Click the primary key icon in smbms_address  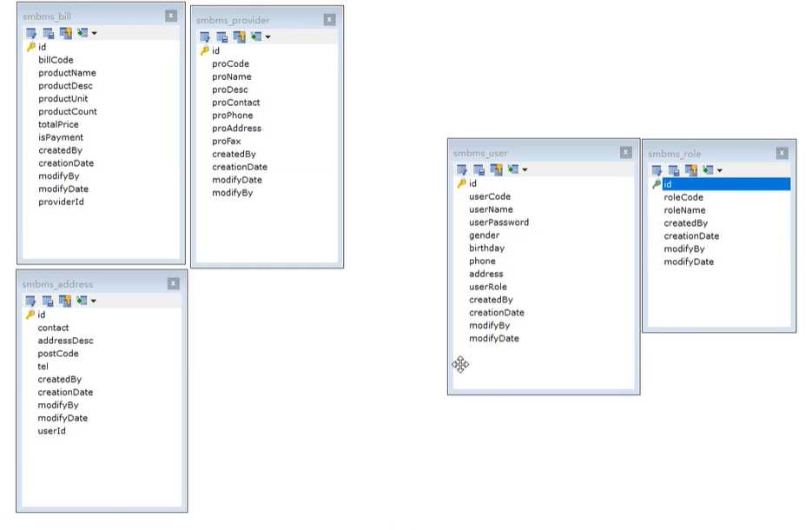tap(30, 315)
